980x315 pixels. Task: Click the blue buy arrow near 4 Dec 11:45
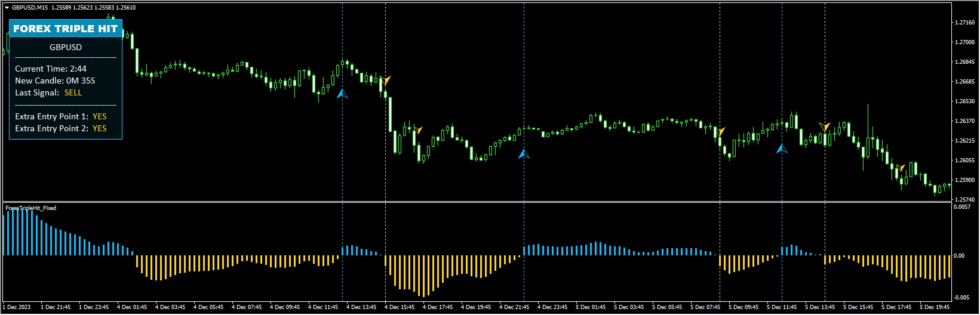[342, 94]
